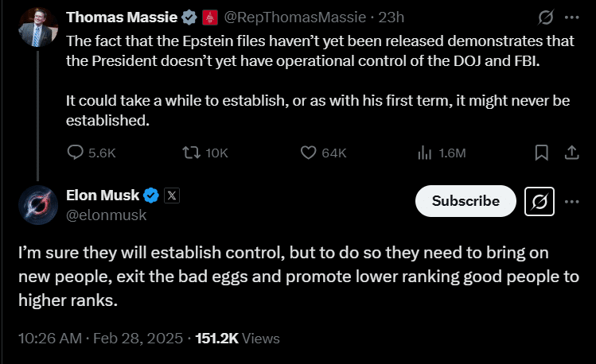Open Thomas Massie's profile name link

point(111,17)
